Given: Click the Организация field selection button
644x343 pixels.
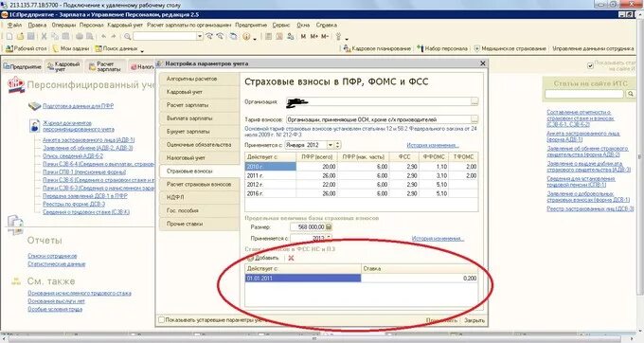Looking at the screenshot, I should tap(474, 102).
